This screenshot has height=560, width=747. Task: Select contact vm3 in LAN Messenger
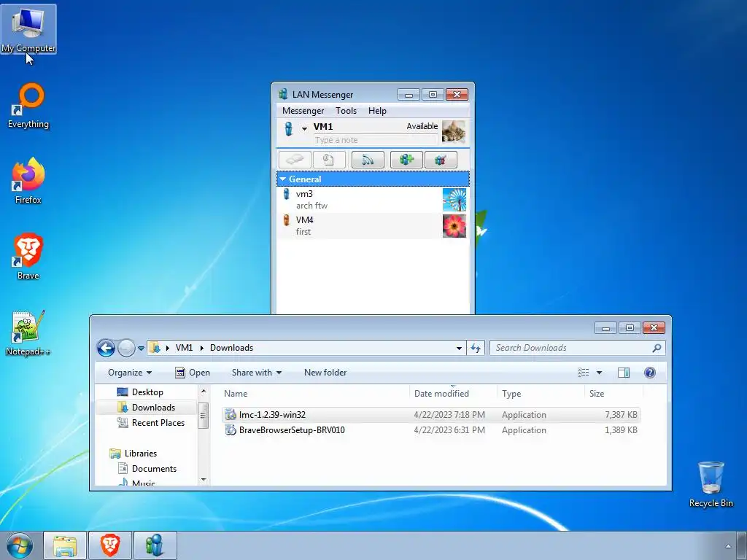[373, 200]
